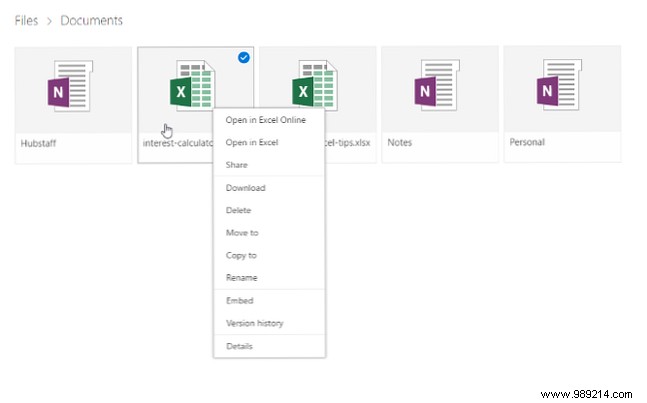
Task: Choose Open in Excel from context menu
Action: (x=252, y=142)
